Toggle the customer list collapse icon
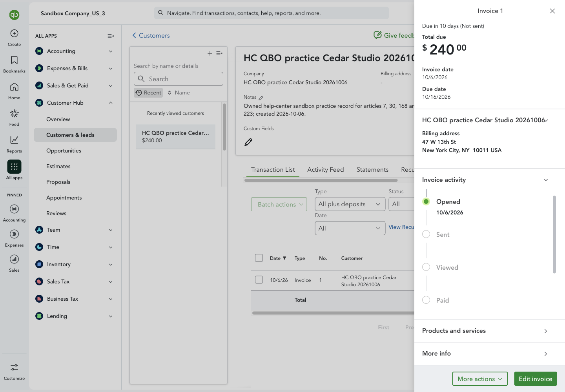 coord(219,53)
